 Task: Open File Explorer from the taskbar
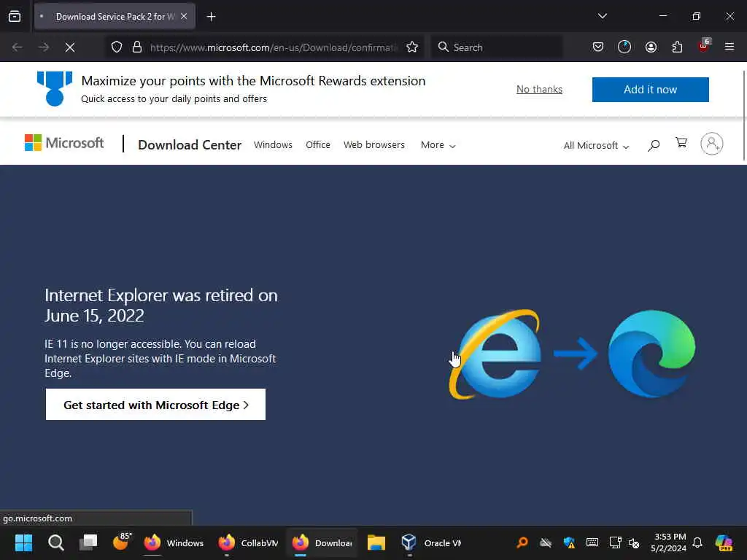point(376,542)
